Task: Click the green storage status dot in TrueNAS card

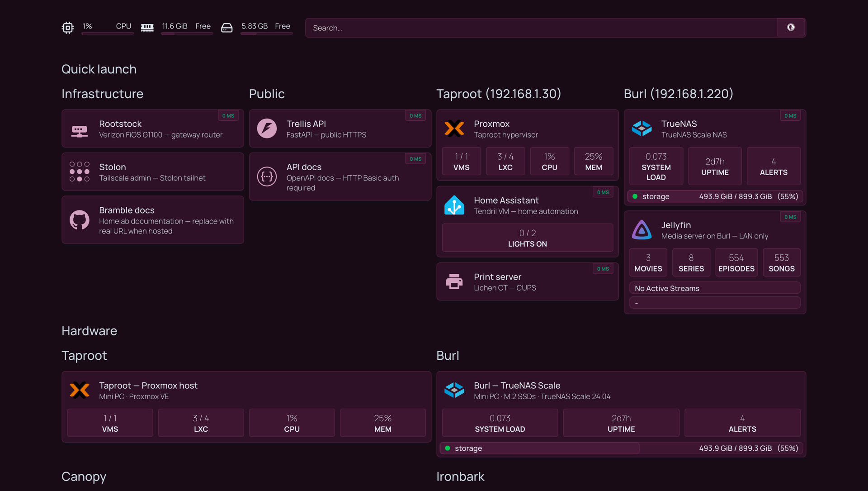Action: point(635,196)
